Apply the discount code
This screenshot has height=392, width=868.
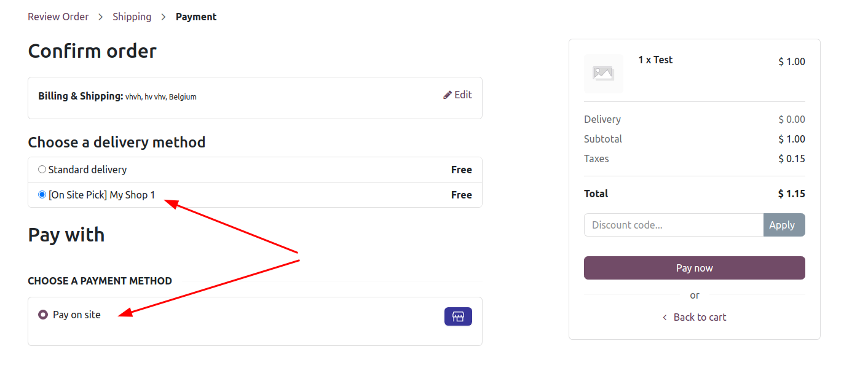[x=784, y=225]
